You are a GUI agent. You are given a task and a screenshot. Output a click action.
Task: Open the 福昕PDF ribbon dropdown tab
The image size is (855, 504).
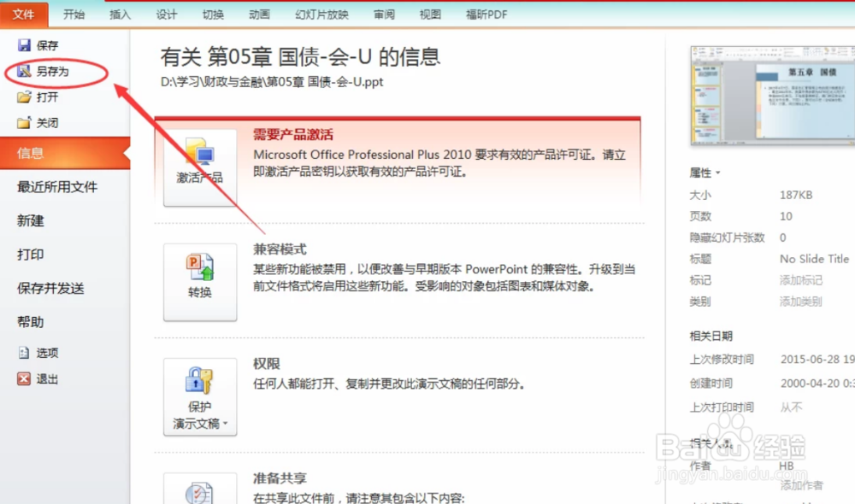(486, 14)
